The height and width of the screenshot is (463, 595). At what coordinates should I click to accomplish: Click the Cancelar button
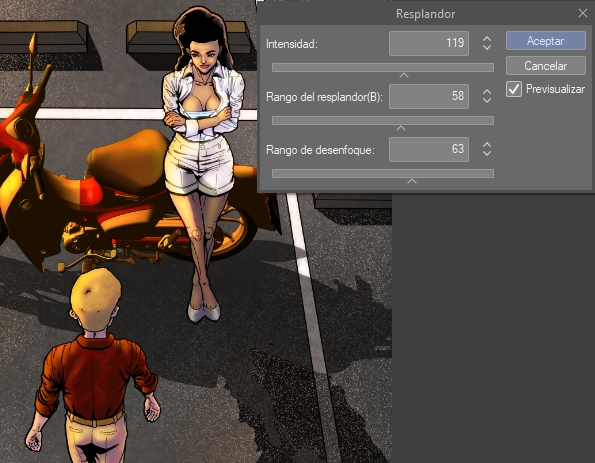(x=546, y=66)
